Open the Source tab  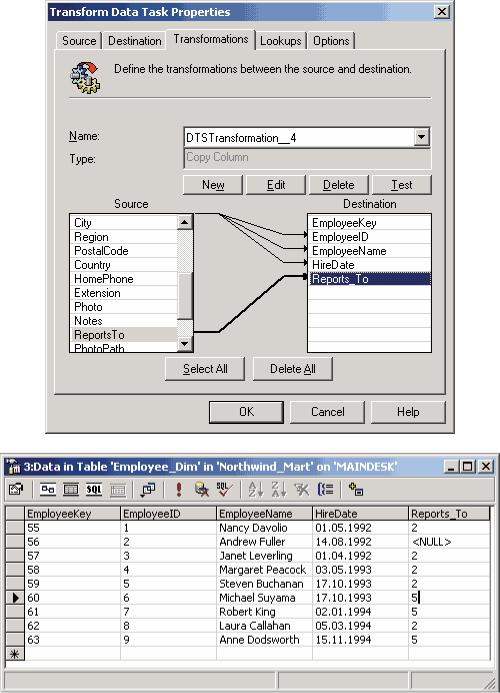[x=79, y=41]
